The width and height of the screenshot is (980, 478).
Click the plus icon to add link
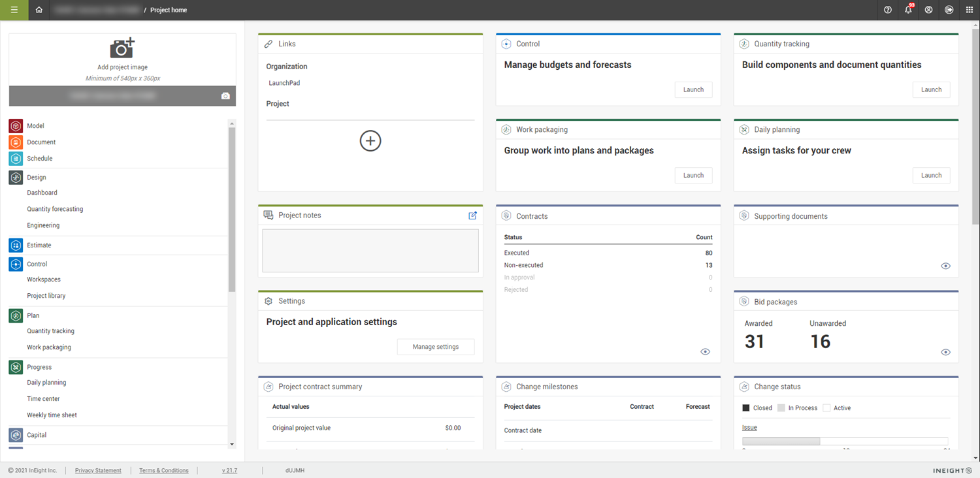[x=370, y=141]
